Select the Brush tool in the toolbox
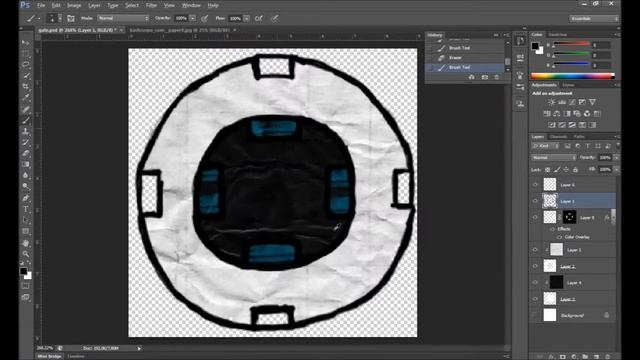The height and width of the screenshot is (360, 640). coord(26,120)
